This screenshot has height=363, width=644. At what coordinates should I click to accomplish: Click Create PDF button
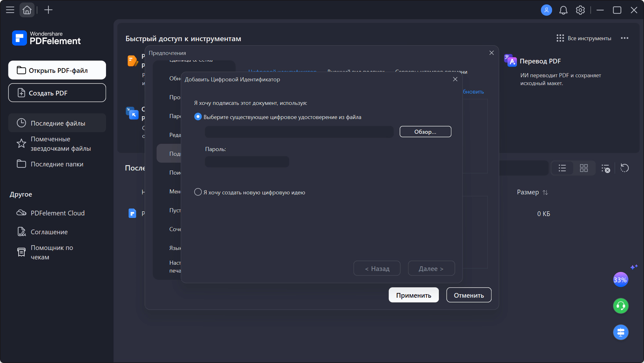57,93
